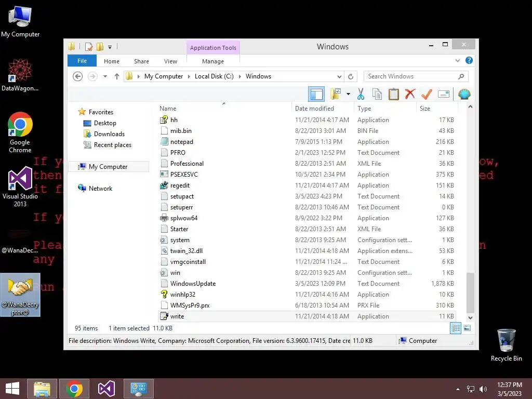Open the recent locations dropdown arrow
This screenshot has width=532, height=399.
[105, 76]
